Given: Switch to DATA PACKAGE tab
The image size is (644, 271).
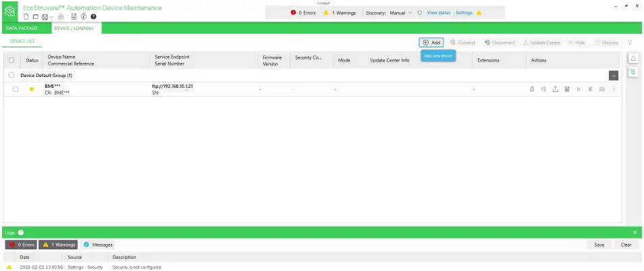Looking at the screenshot, I should (22, 28).
